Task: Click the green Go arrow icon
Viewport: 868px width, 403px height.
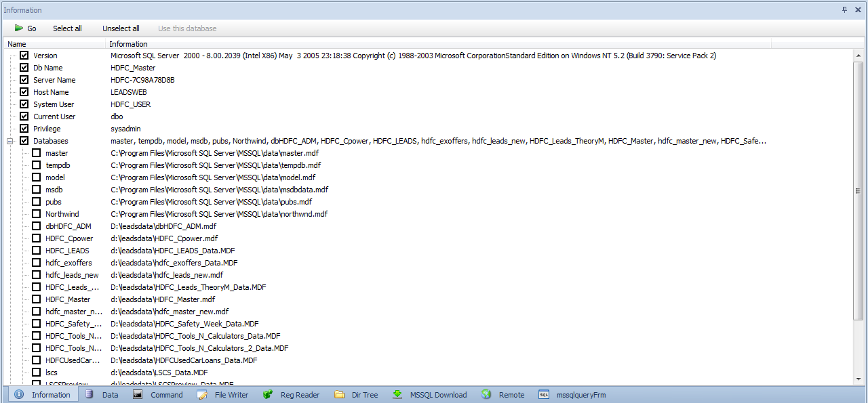Action: coord(19,28)
